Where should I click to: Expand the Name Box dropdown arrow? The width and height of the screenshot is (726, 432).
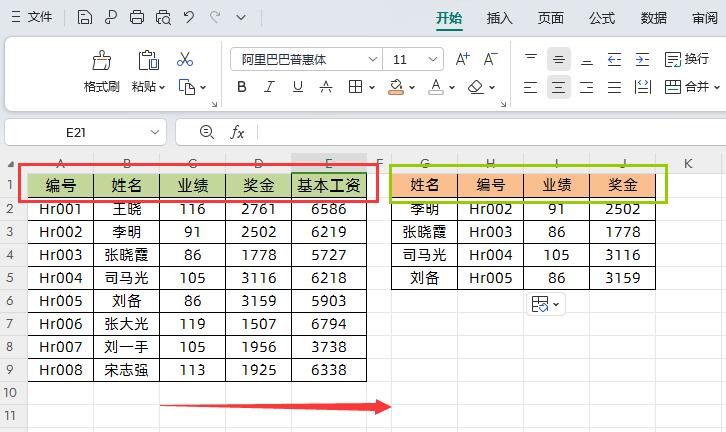click(155, 132)
